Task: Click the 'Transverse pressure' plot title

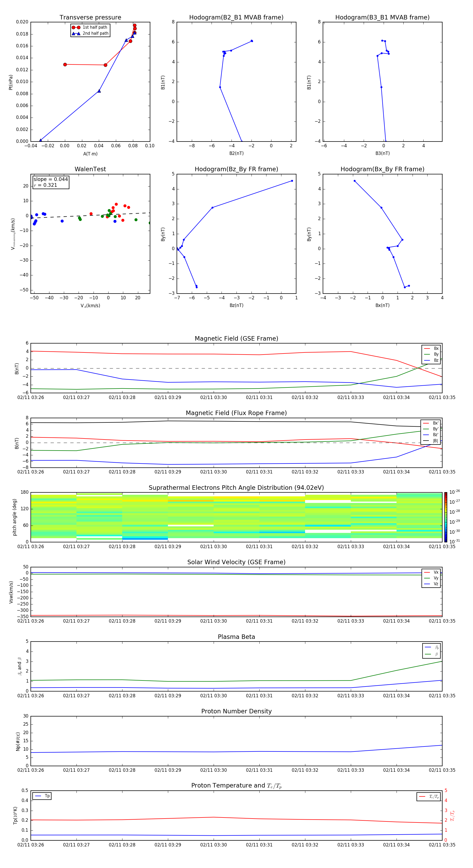Action: pos(90,18)
